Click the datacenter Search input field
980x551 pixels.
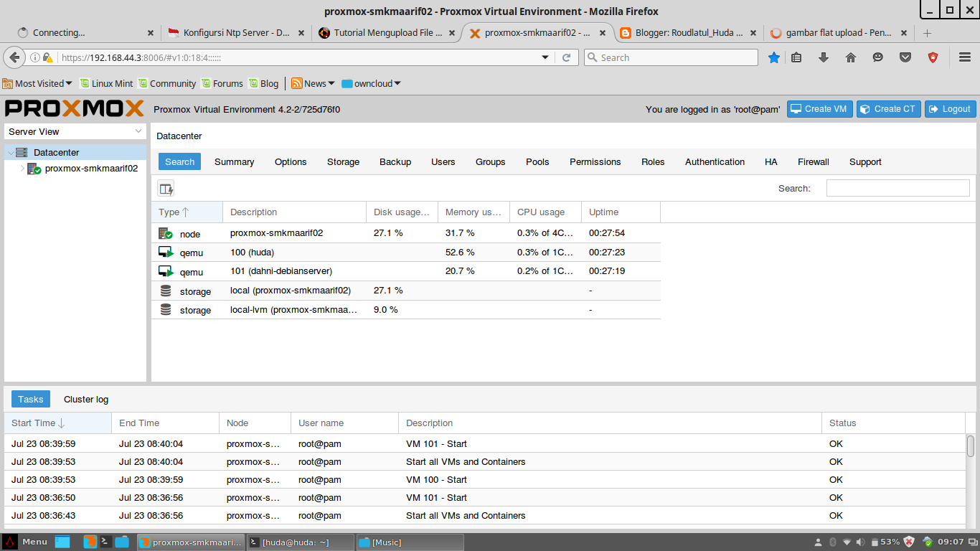tap(897, 188)
